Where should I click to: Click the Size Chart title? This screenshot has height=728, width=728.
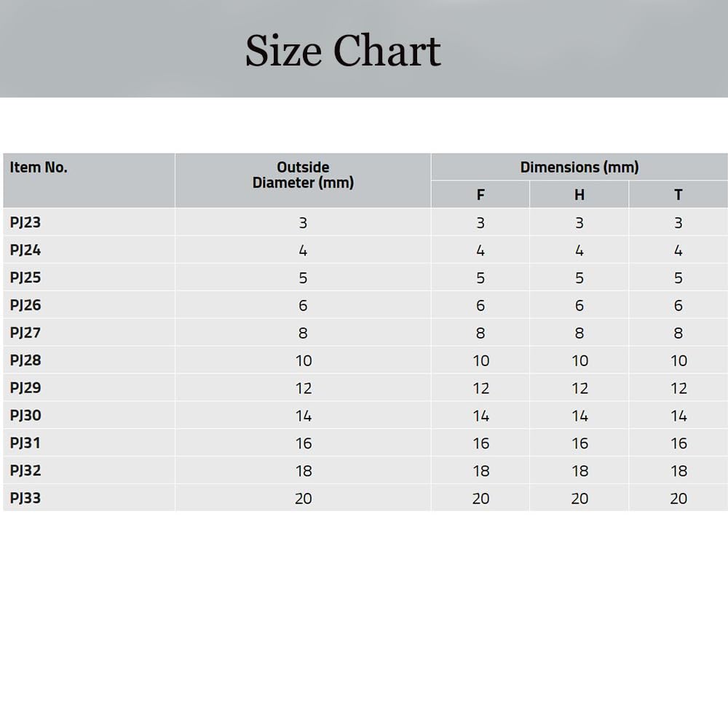343,51
